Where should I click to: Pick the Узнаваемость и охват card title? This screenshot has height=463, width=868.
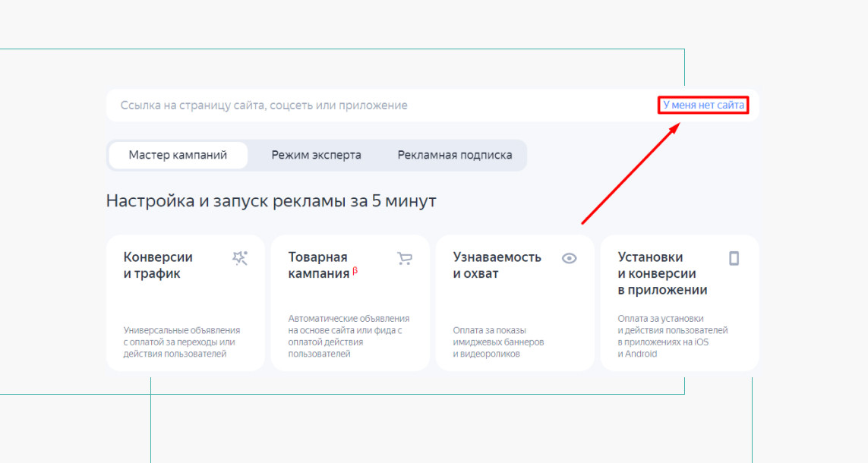(x=497, y=265)
